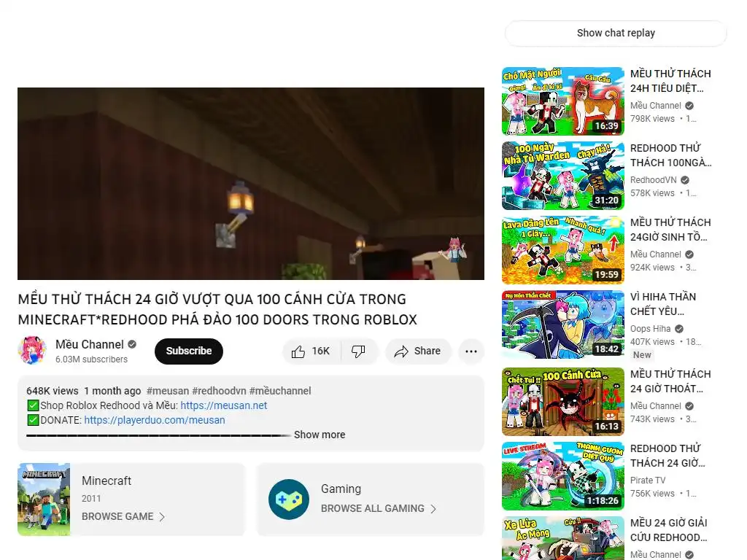Click the #redhoodvn hashtag
The height and width of the screenshot is (560, 747).
click(x=219, y=391)
